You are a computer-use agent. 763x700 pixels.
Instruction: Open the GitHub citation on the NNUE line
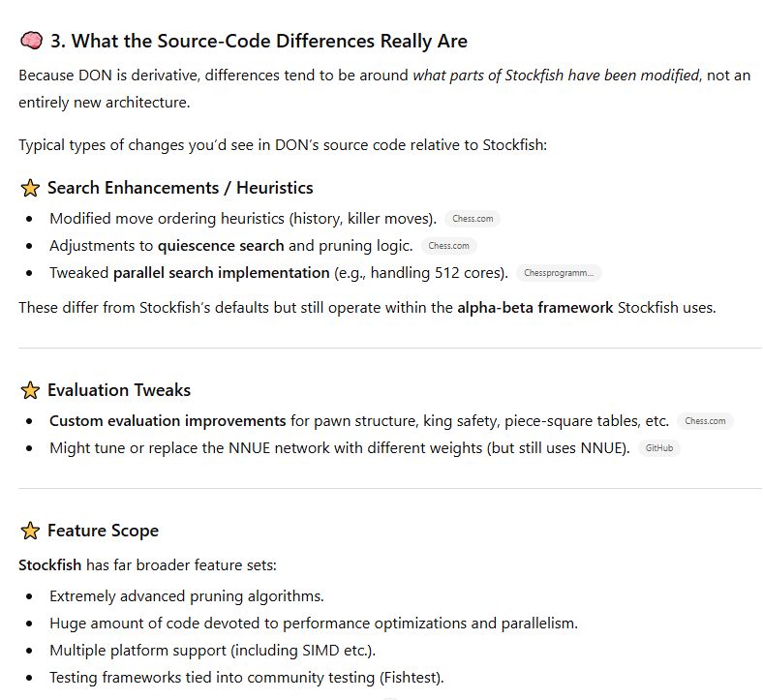[x=659, y=448]
